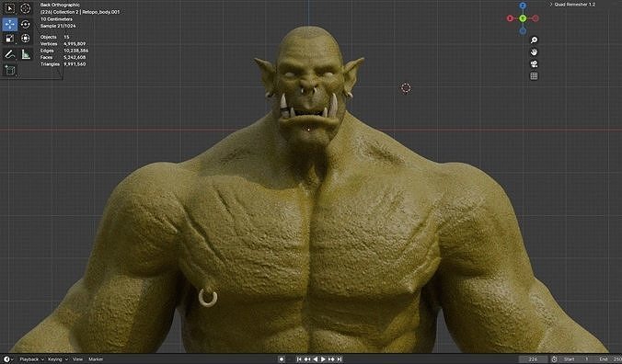The image size is (622, 364).
Task: Click the nipple ring on the orc model
Action: [x=207, y=298]
